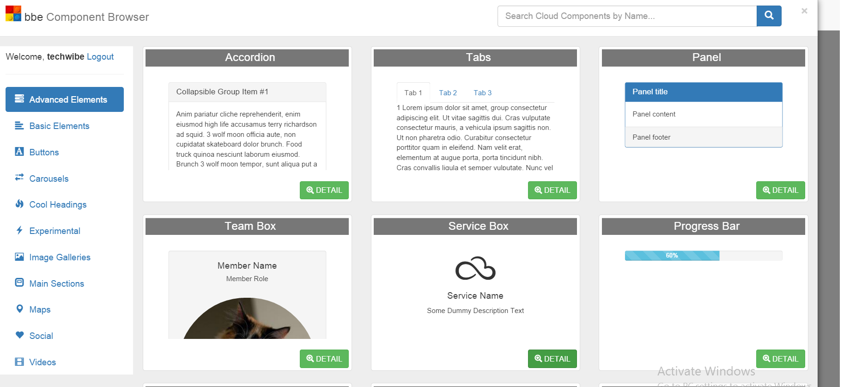Click the Service Name text
Viewport: 868px width, 387px height.
click(475, 295)
